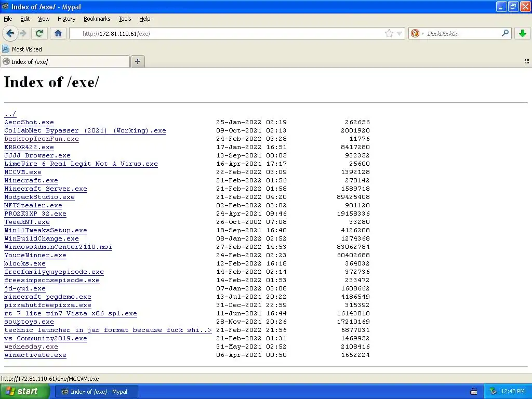Screen dimensions: 532x399
Task: Open the File menu
Action: 8,19
